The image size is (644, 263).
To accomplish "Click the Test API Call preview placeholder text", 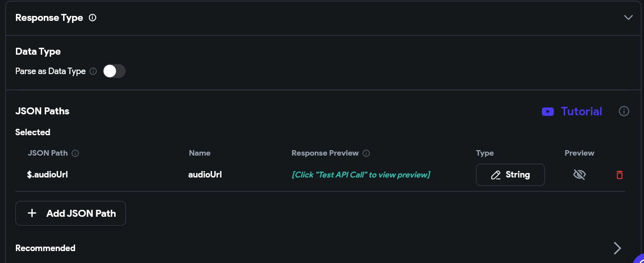I will (x=361, y=175).
